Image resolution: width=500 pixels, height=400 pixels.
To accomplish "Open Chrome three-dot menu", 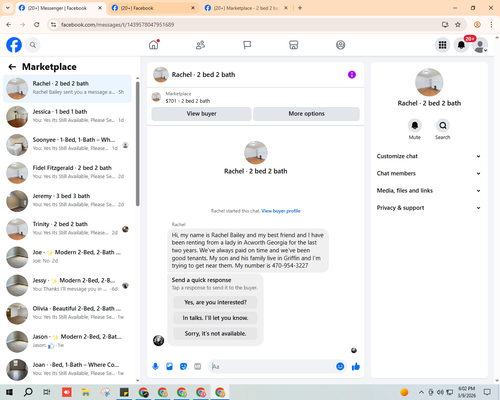I will (x=491, y=25).
